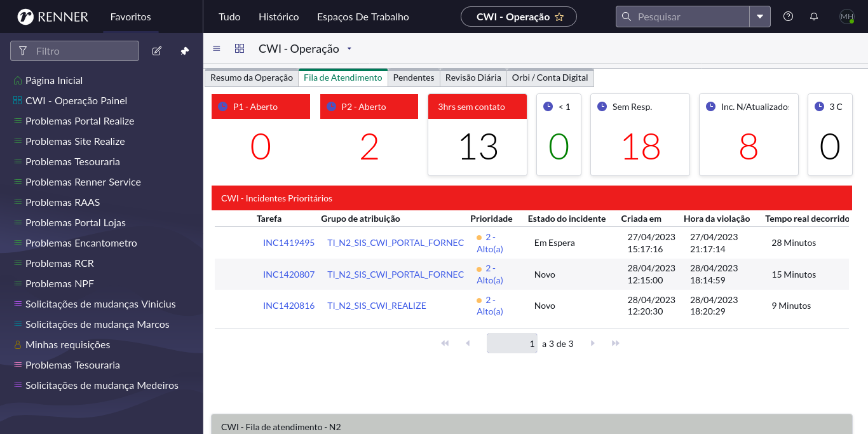The height and width of the screenshot is (434, 868).
Task: Click CWI - Fila de atendimento - N2 header
Action: [532, 424]
